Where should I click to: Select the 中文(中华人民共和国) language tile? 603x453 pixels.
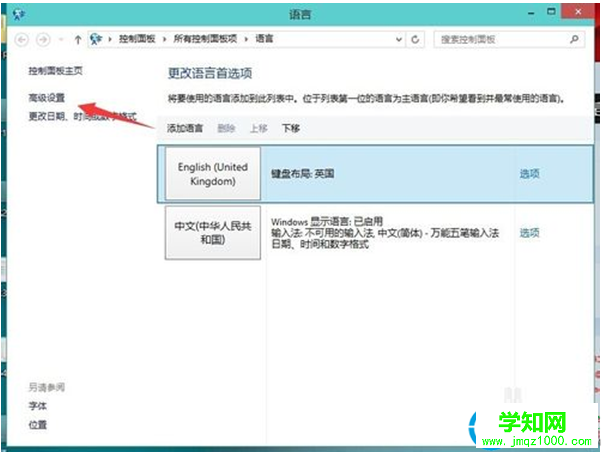213,233
